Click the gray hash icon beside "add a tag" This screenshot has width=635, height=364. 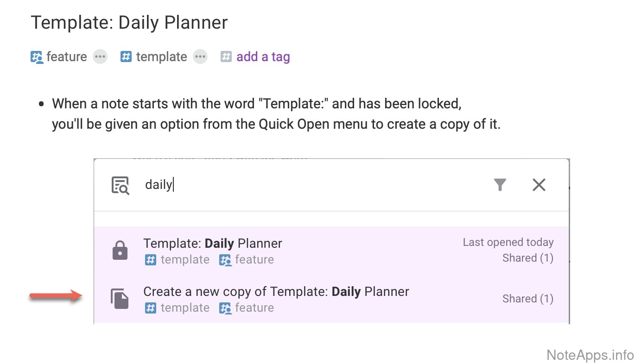click(x=226, y=57)
